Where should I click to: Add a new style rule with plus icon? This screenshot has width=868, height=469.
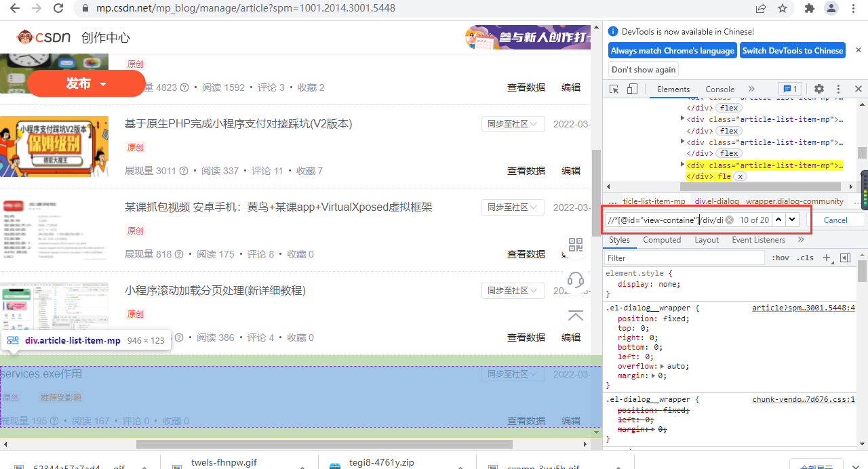827,258
